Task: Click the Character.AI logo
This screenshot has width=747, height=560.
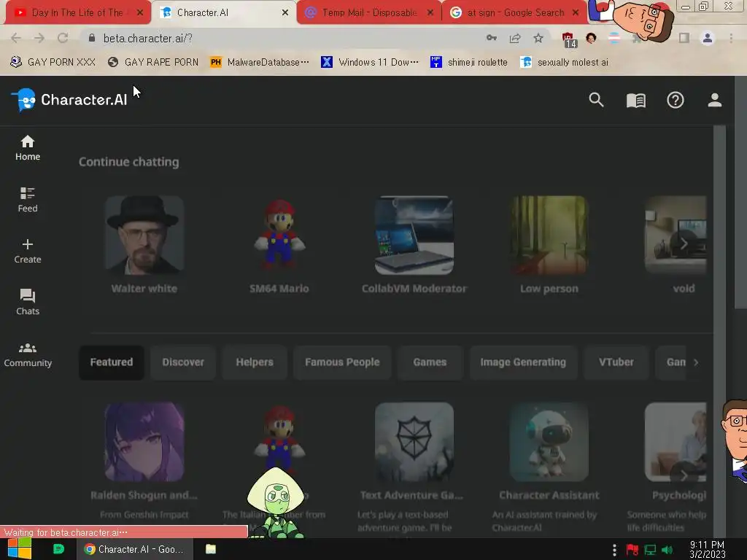Action: pyautogui.click(x=70, y=100)
